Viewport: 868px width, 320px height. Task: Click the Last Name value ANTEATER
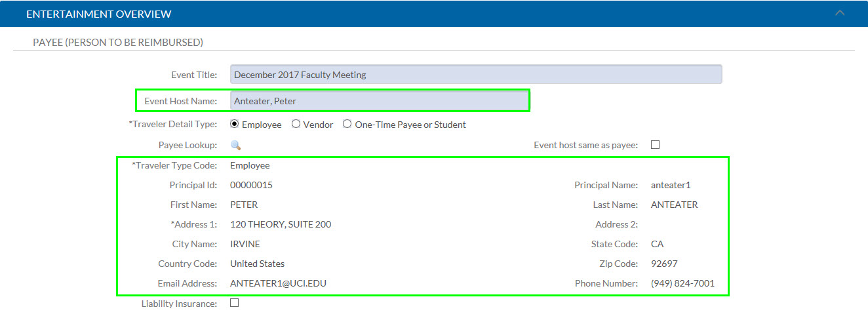point(675,205)
